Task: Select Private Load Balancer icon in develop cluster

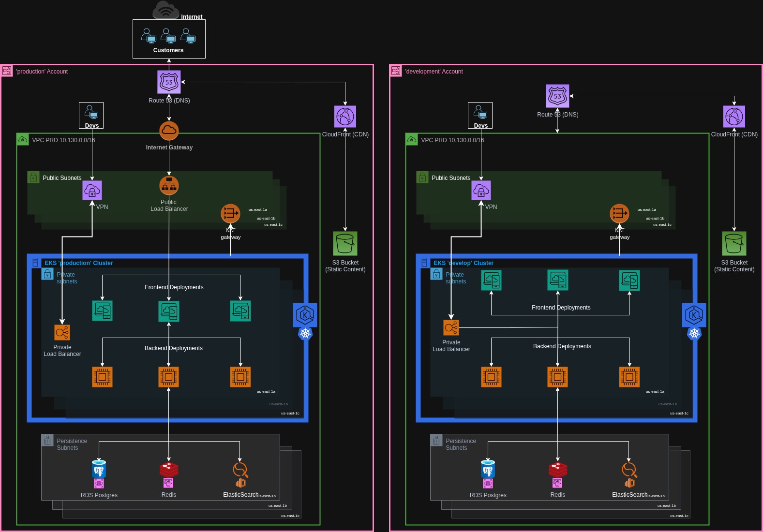Action: [x=451, y=328]
